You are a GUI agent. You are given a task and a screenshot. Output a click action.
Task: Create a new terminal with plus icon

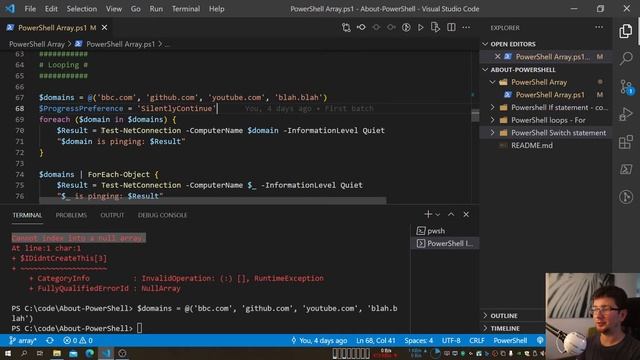pyautogui.click(x=428, y=214)
